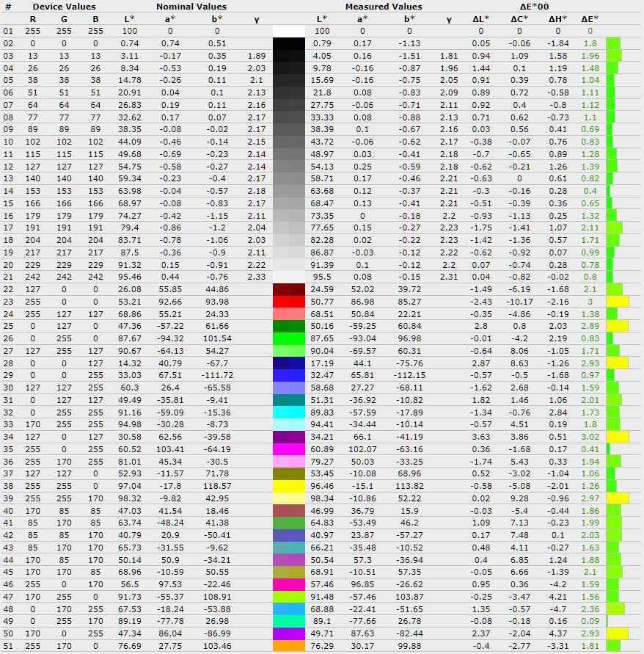Select the ΔH* column header
The width and height of the screenshot is (644, 654).
555,18
